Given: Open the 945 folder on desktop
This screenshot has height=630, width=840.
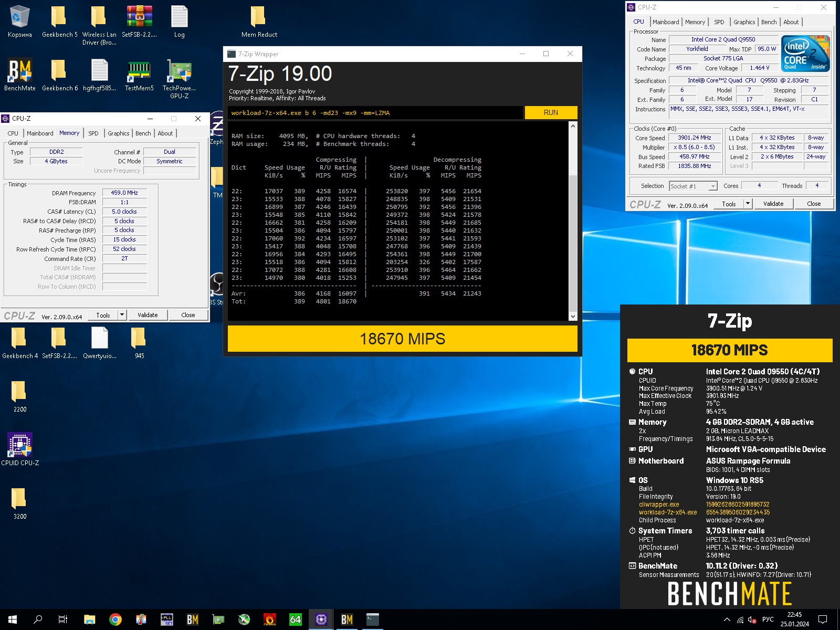Looking at the screenshot, I should [139, 343].
